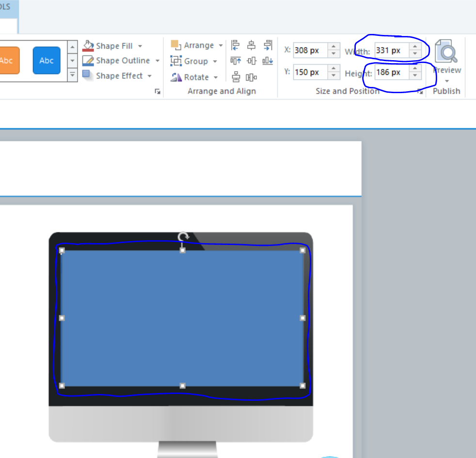476x458 pixels.
Task: Decrease the X position value
Action: pyautogui.click(x=333, y=54)
